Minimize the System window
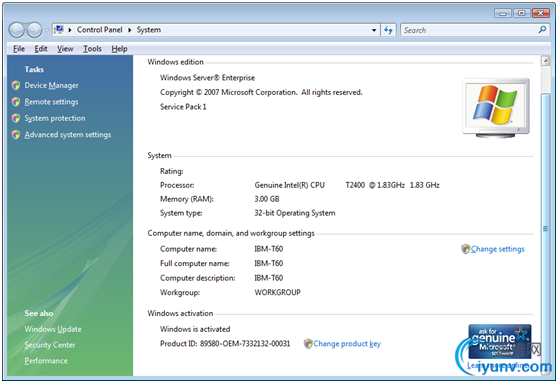This screenshot has height=383, width=558. pos(502,13)
